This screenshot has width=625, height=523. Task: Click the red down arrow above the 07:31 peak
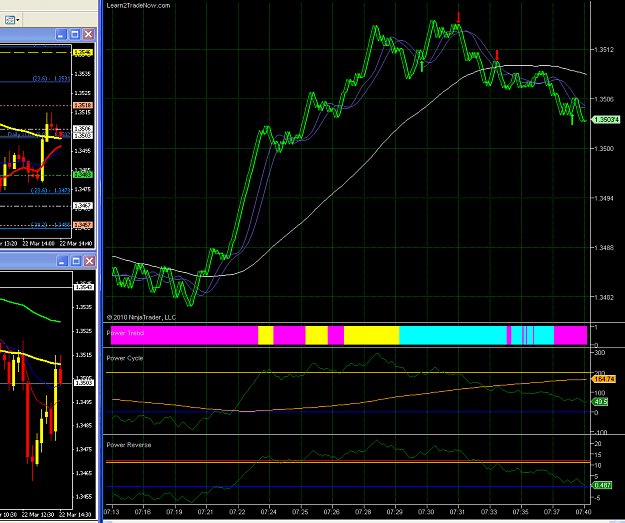(458, 18)
